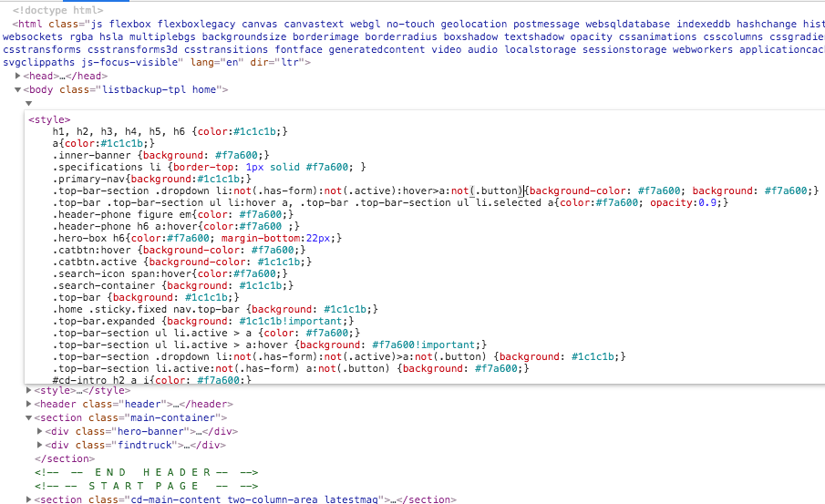This screenshot has height=504, width=825.
Task: Click the START PAGE comment line
Action: 146,487
